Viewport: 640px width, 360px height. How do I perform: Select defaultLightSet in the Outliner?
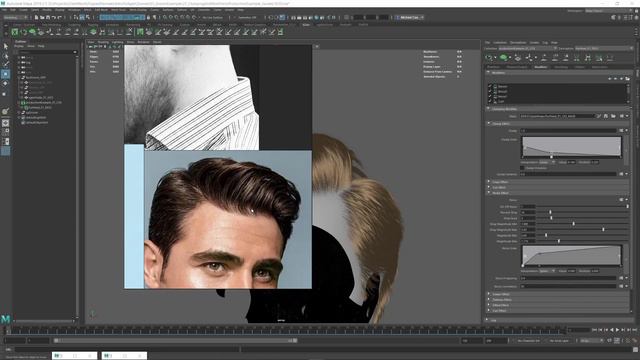(x=37, y=118)
